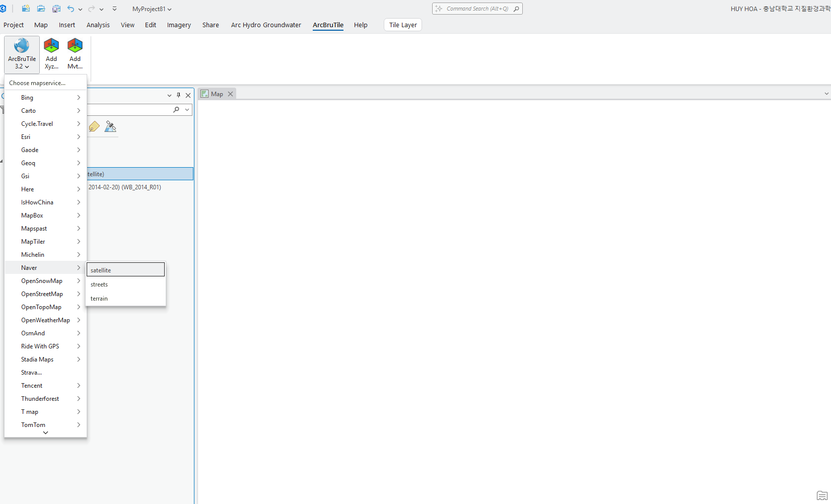Expand the Esri mapservice submenu
The image size is (831, 504).
pos(45,137)
